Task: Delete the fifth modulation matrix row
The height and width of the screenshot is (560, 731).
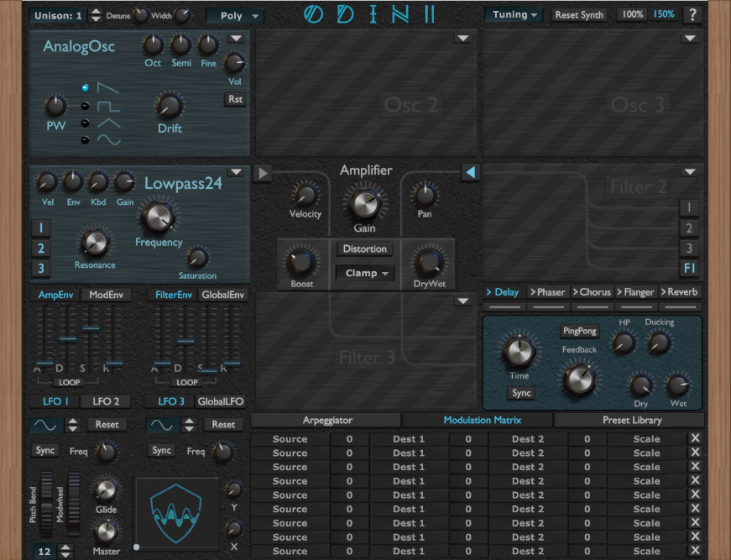Action: [x=695, y=495]
